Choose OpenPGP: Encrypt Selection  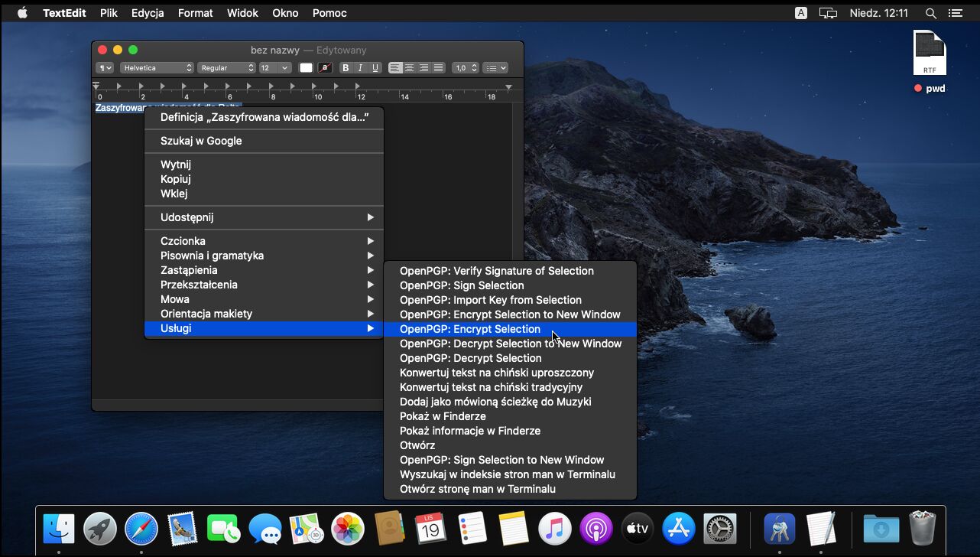click(x=470, y=329)
